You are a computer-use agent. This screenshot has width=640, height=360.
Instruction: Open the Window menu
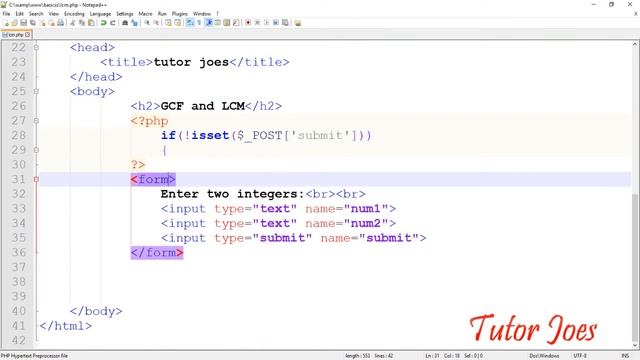[202, 13]
